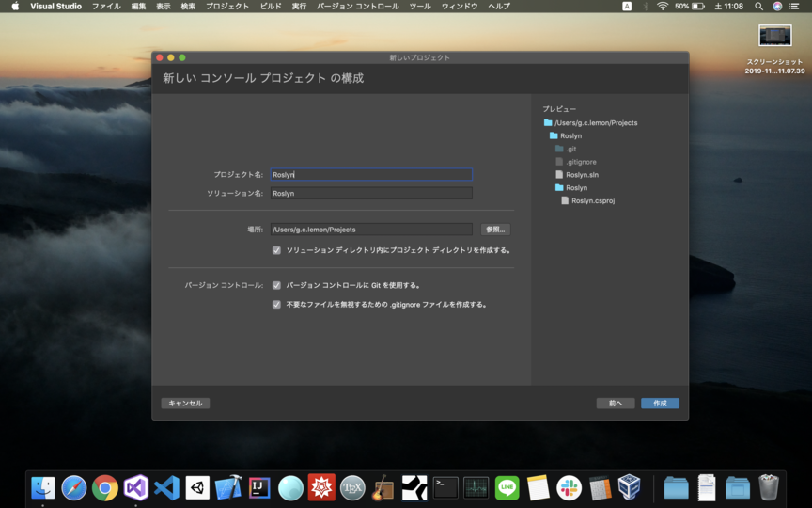Open the TeX app in the Dock
This screenshot has height=508, width=812.
click(352, 488)
